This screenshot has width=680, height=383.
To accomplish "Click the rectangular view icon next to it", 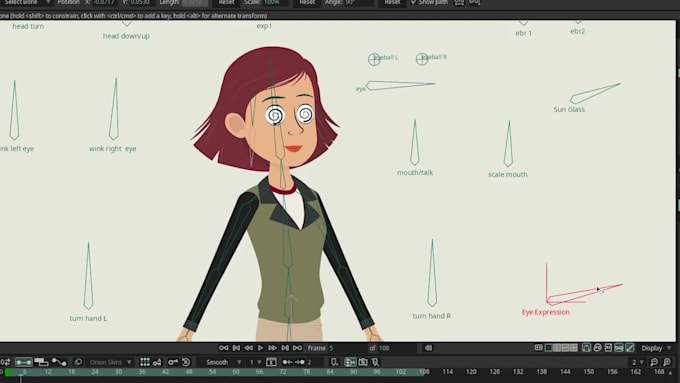I will point(608,348).
